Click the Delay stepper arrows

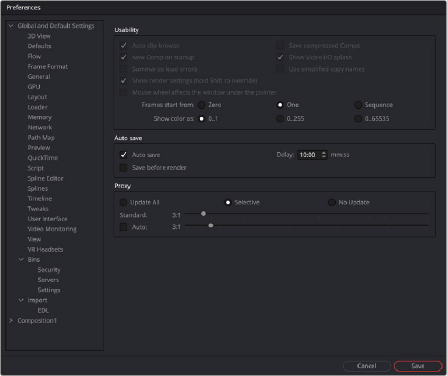tap(324, 155)
